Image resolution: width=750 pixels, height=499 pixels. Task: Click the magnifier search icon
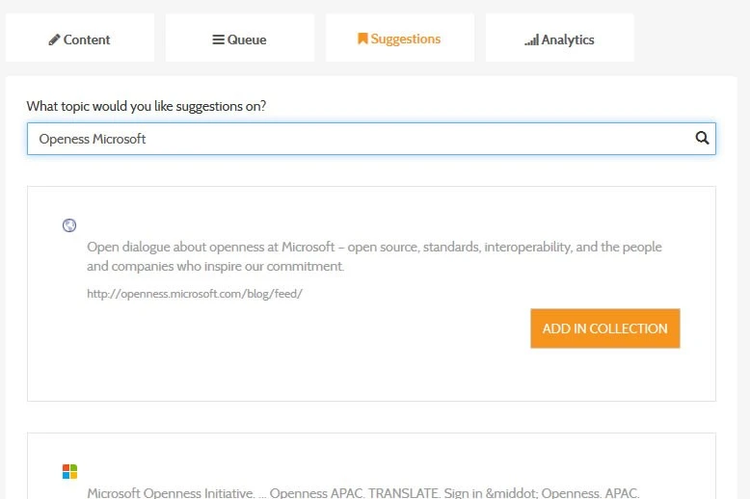(x=702, y=139)
